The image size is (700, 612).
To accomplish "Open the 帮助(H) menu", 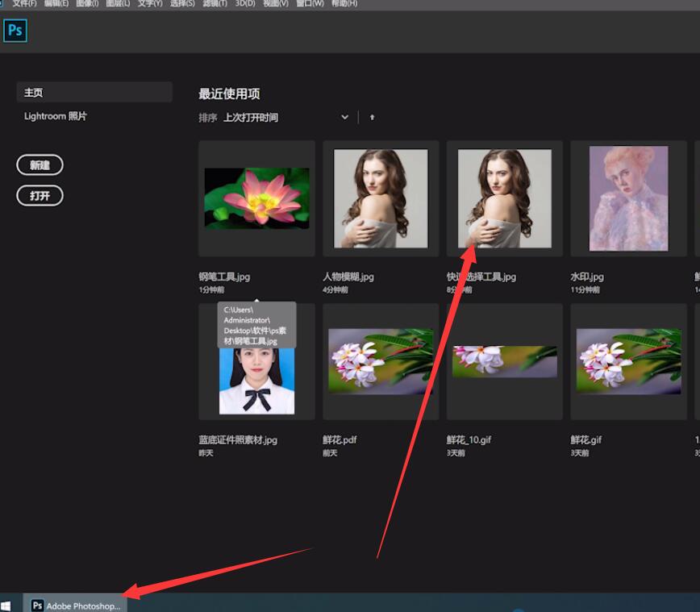I will (344, 3).
